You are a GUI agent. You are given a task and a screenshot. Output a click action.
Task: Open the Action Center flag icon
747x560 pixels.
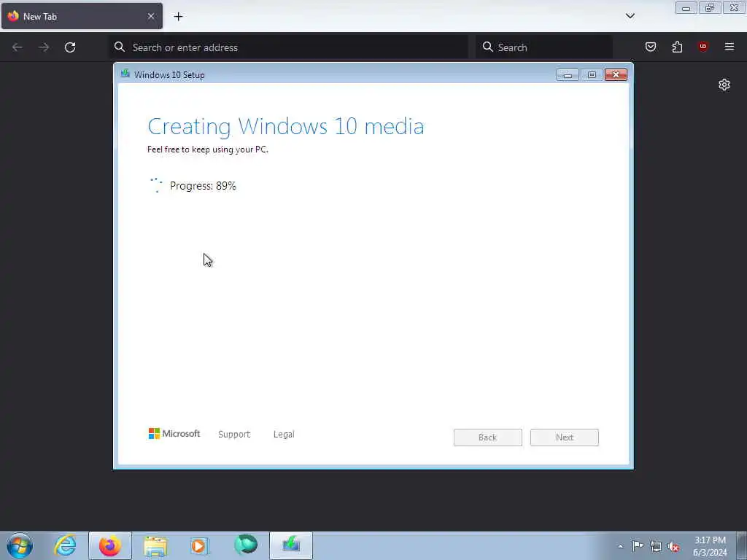pyautogui.click(x=638, y=545)
